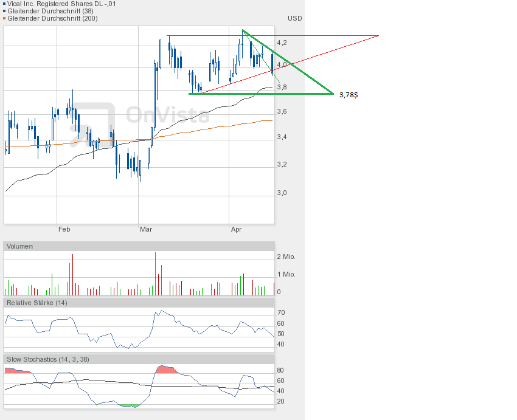The image size is (517, 420).
Task: Click the Volumen panel header
Action: point(139,246)
